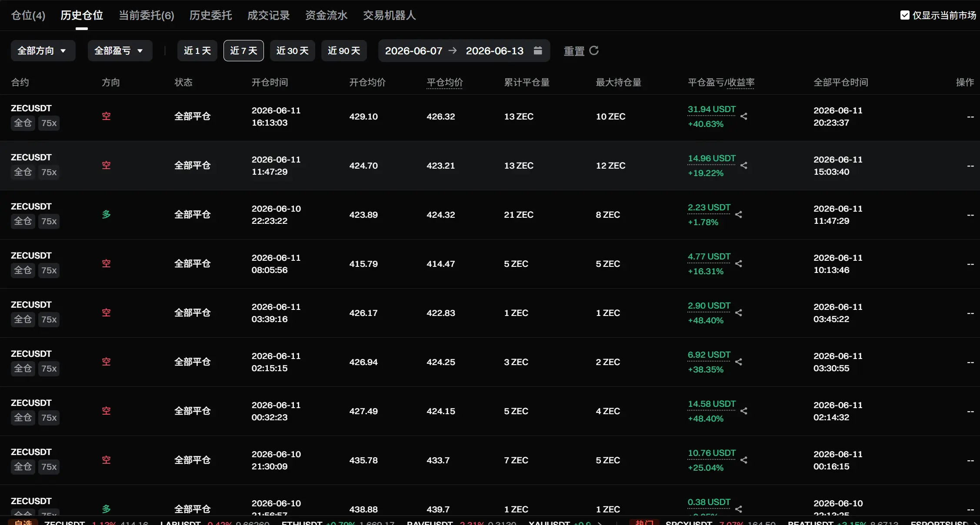Screen dimensions: 980x525
Task: Select the 历史仓位 tab
Action: [x=82, y=15]
